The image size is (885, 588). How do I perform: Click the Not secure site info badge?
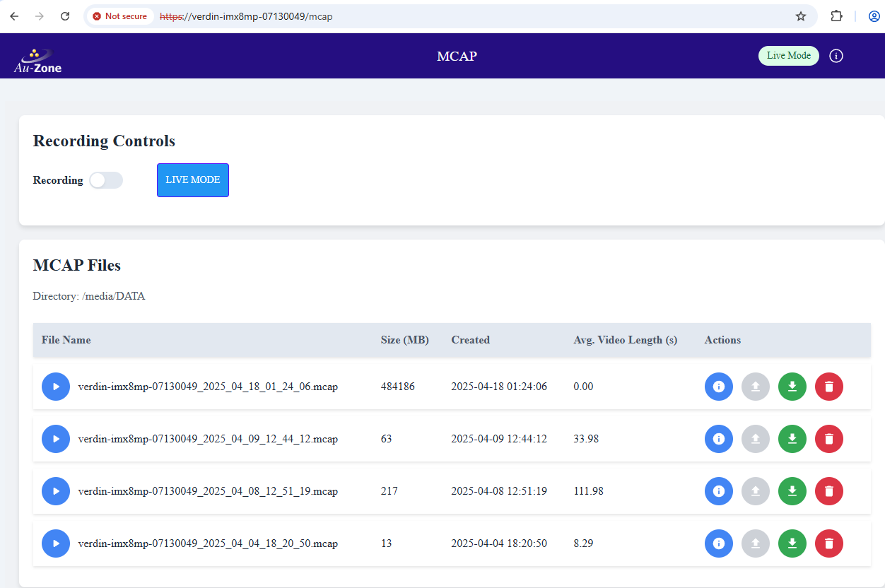pyautogui.click(x=119, y=16)
